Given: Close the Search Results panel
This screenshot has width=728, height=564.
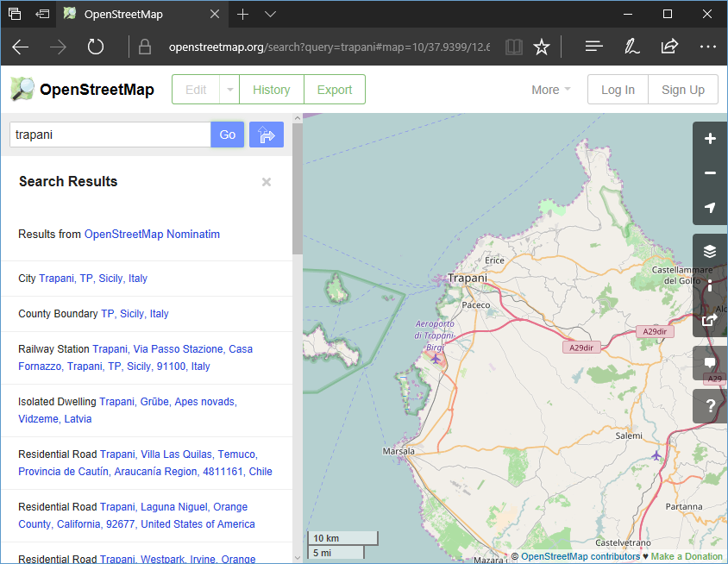Looking at the screenshot, I should [x=267, y=182].
